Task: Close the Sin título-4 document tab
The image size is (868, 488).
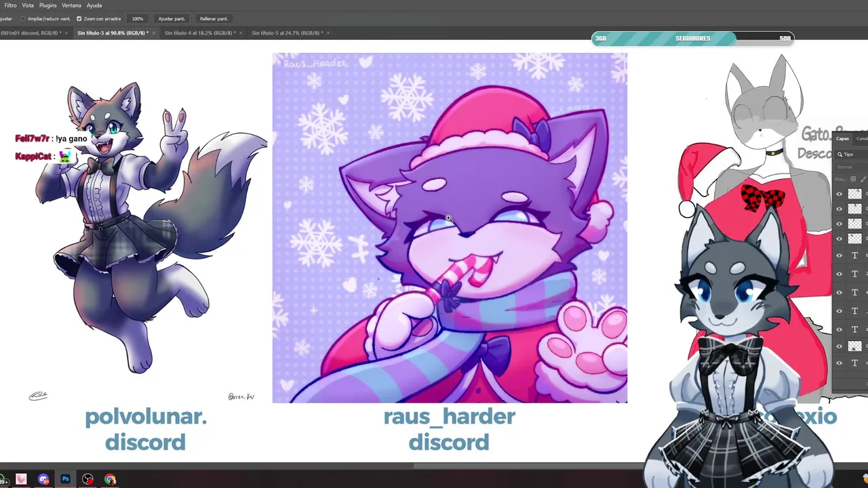Action: pos(241,33)
